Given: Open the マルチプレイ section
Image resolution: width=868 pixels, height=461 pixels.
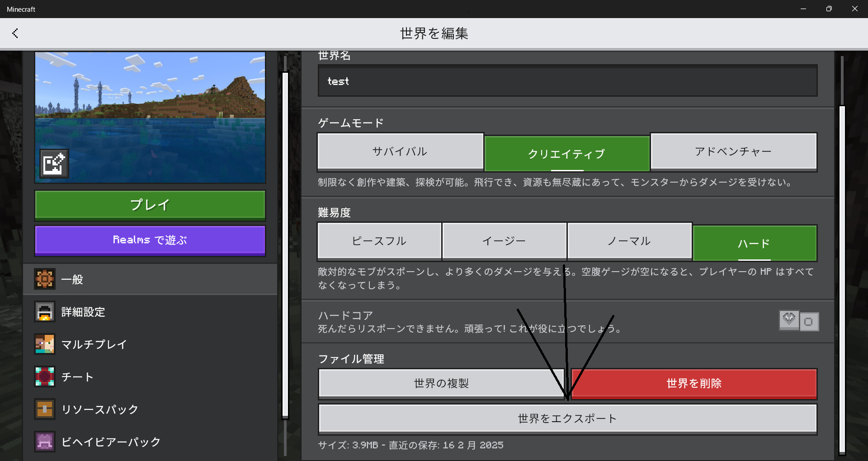Looking at the screenshot, I should tap(150, 344).
